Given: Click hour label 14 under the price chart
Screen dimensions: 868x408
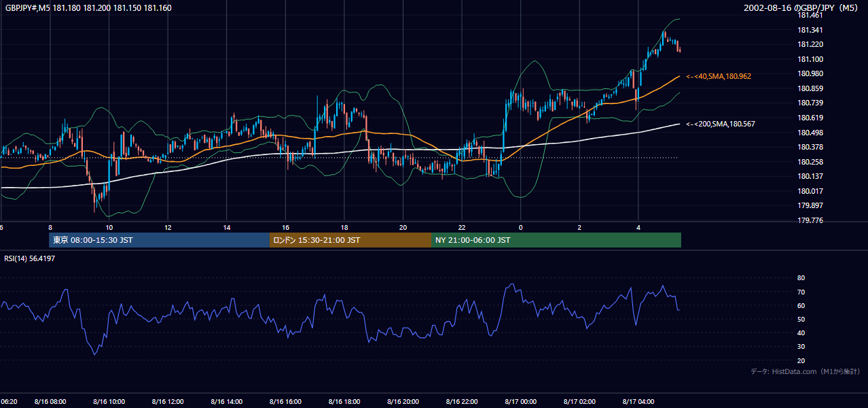Looking at the screenshot, I should coord(227,228).
